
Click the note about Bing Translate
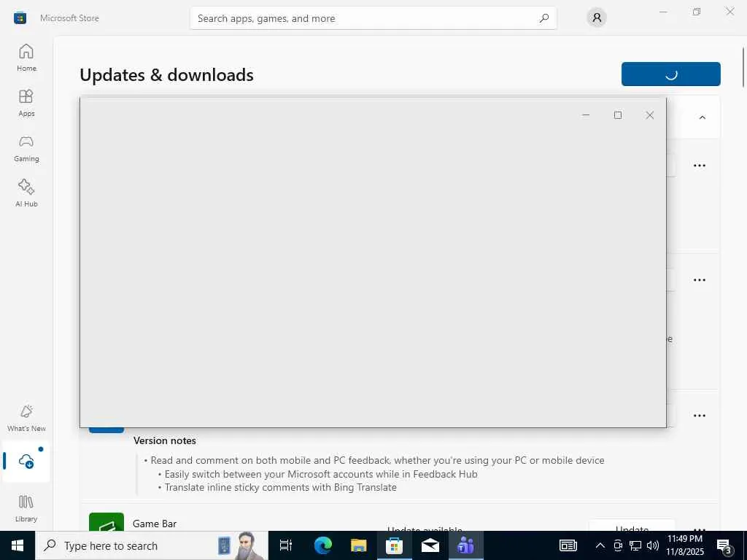pyautogui.click(x=280, y=488)
